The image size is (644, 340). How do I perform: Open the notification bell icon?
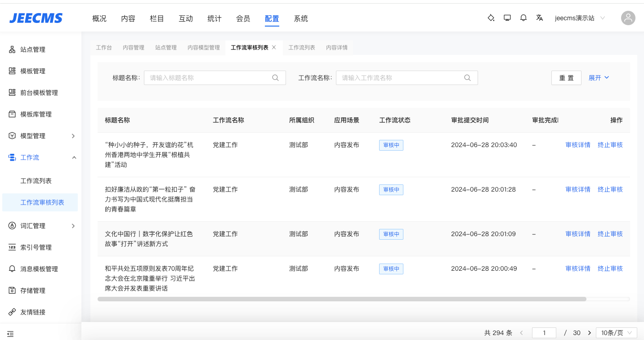pos(523,18)
